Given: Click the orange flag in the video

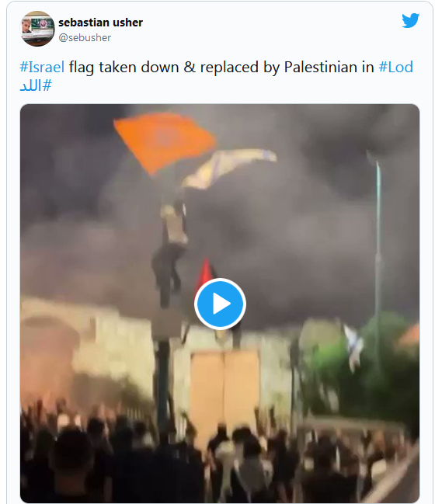Looking at the screenshot, I should coord(164,141).
